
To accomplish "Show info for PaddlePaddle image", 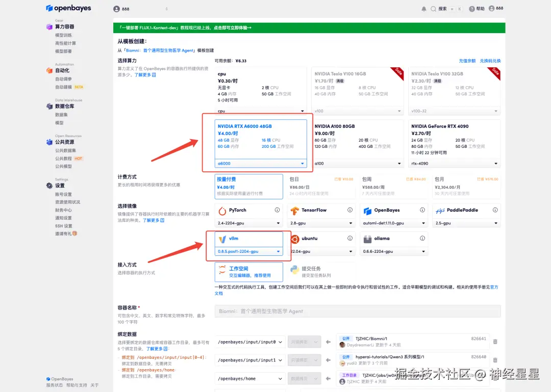I will coord(495,210).
